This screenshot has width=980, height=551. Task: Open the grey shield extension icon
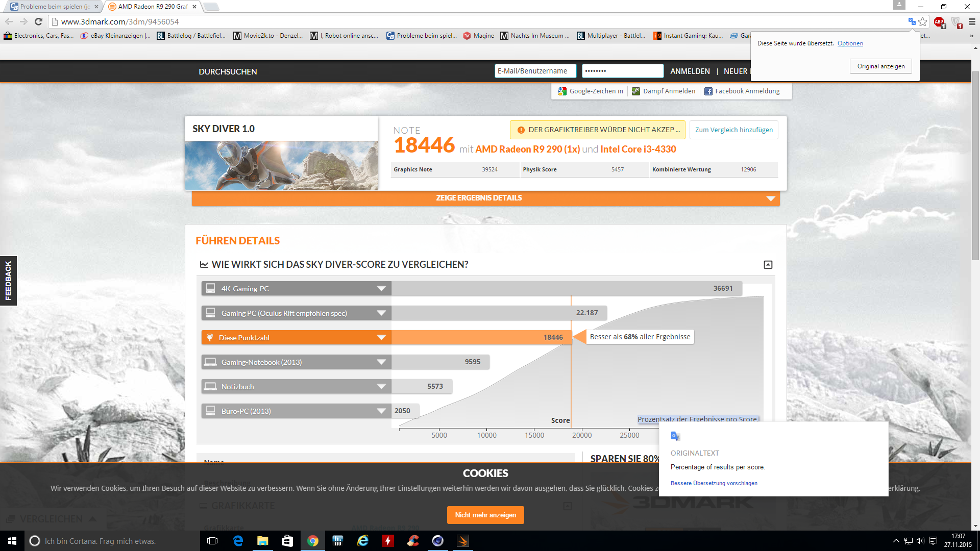(x=956, y=22)
